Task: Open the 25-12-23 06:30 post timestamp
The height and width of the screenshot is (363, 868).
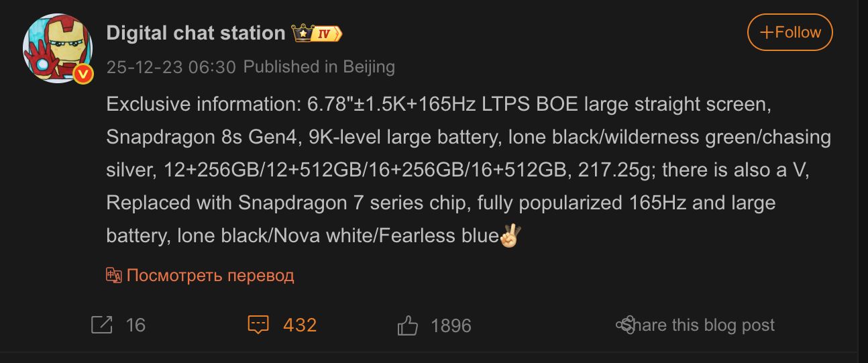Action: (171, 67)
